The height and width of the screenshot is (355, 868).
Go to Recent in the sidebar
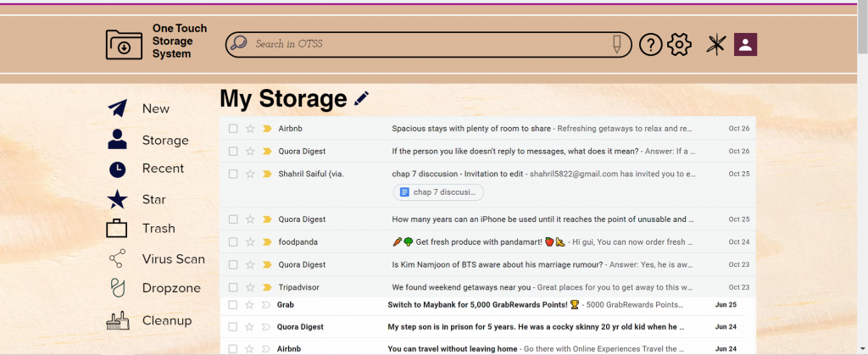pyautogui.click(x=163, y=169)
